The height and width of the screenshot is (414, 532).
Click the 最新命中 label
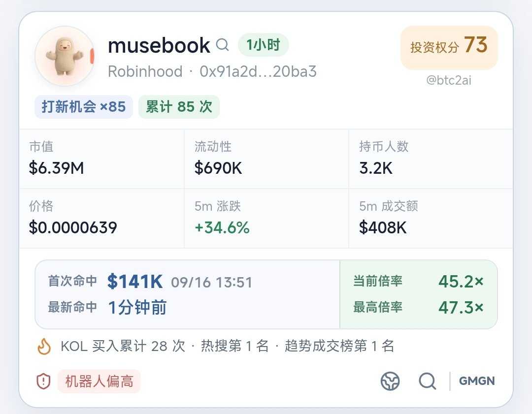click(x=72, y=307)
